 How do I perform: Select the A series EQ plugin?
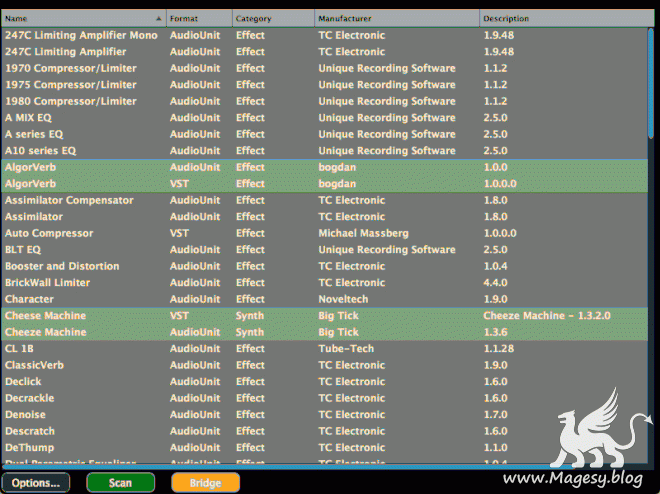tap(325, 134)
